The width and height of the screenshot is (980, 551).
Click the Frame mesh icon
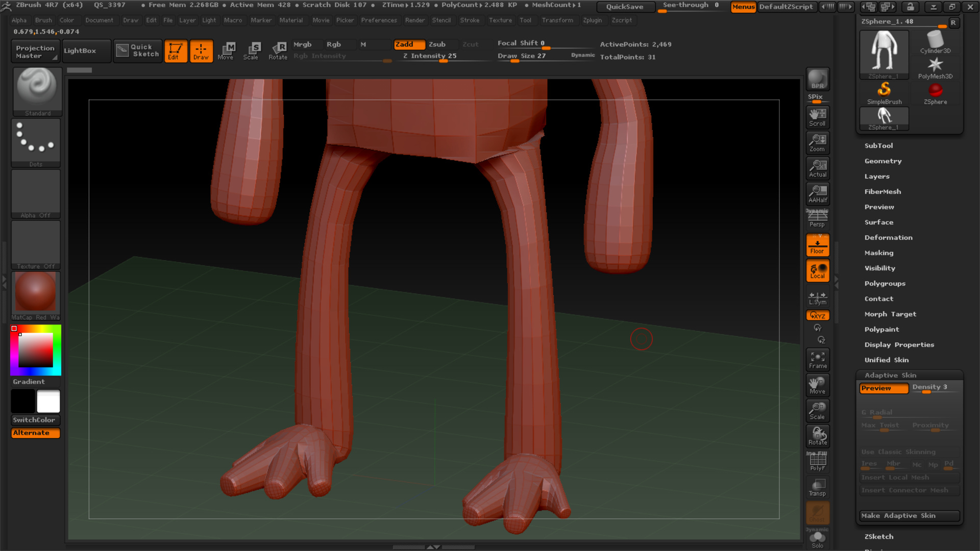point(817,359)
